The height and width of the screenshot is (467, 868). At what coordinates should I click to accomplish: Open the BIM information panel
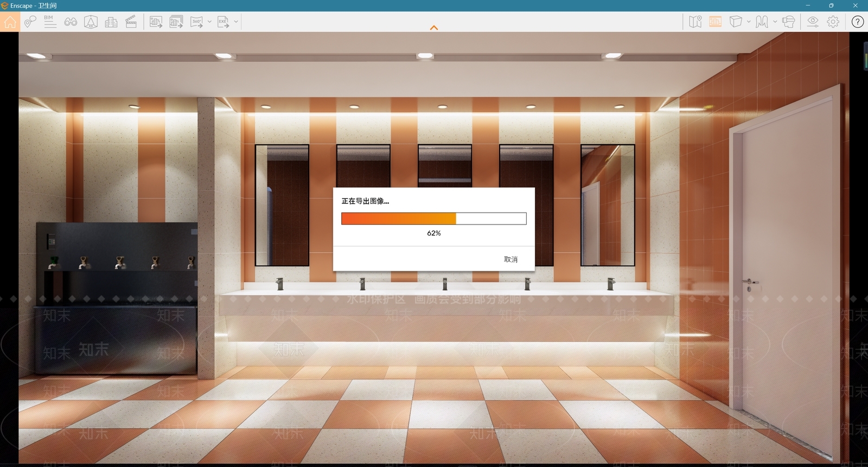50,22
